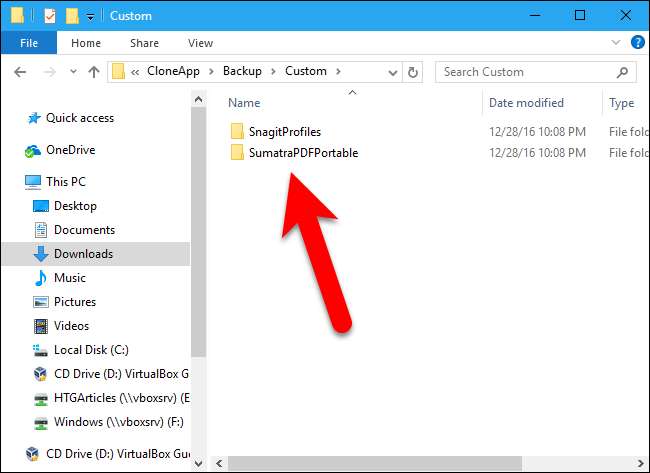Sort by the Name column header
The height and width of the screenshot is (473, 650).
click(x=244, y=103)
